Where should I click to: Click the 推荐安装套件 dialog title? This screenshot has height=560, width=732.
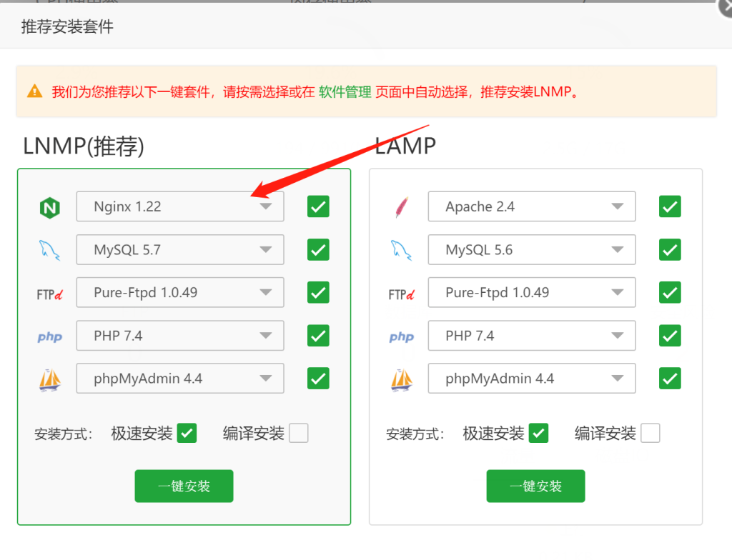tap(67, 26)
